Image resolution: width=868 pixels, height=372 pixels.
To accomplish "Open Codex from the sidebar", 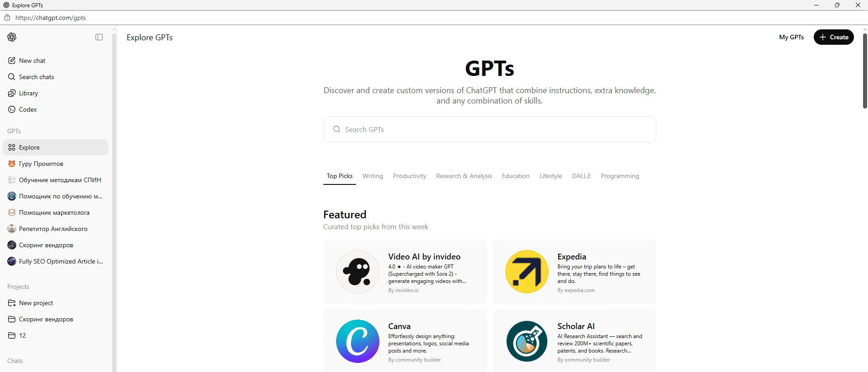I will [x=28, y=109].
